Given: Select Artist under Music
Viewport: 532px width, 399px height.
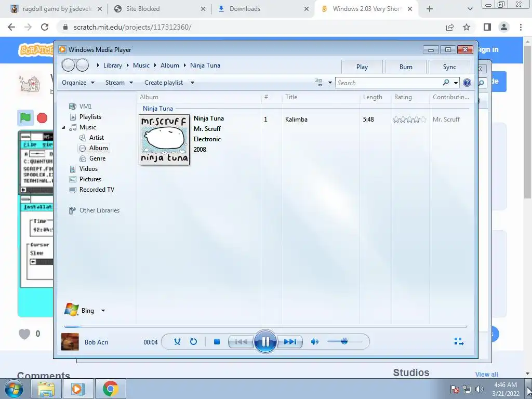Looking at the screenshot, I should click(x=96, y=137).
